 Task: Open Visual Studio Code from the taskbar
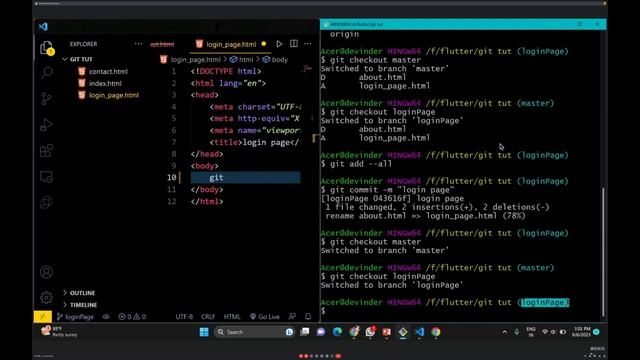tap(419, 332)
